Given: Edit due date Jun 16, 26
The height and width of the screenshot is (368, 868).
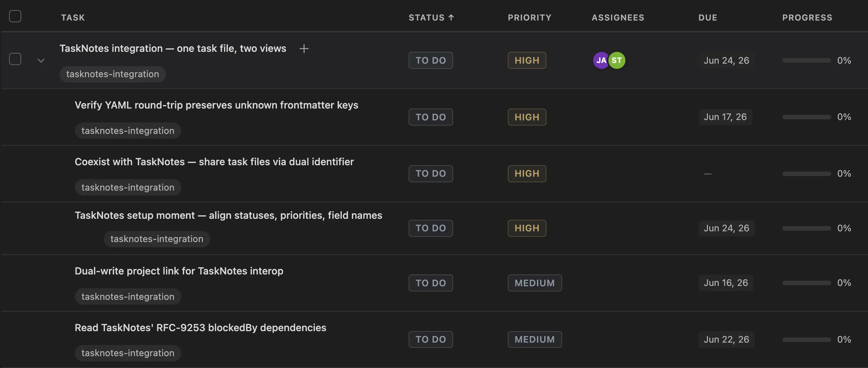Looking at the screenshot, I should (726, 283).
